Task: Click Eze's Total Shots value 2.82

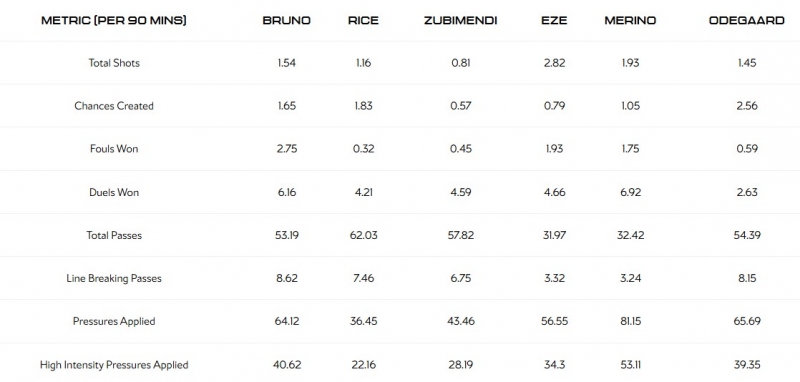Action: point(554,63)
